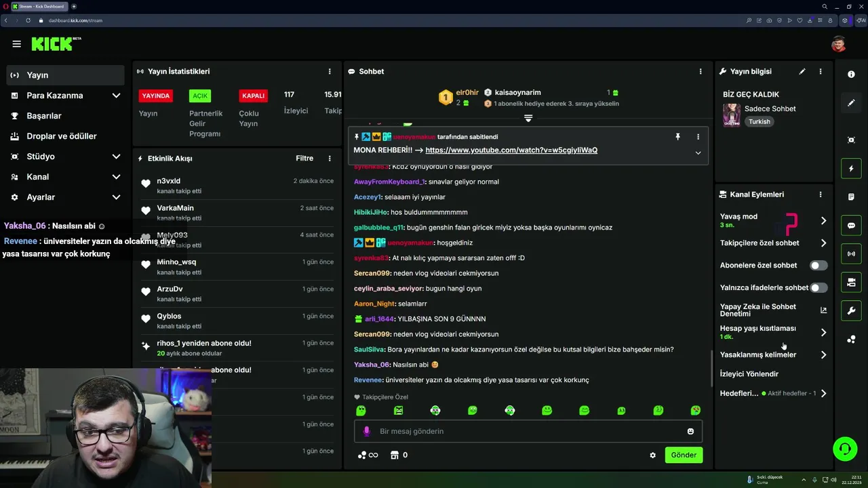Screen dimensions: 868x488
Task: Click the wrench icon in right rail
Action: 851,311
